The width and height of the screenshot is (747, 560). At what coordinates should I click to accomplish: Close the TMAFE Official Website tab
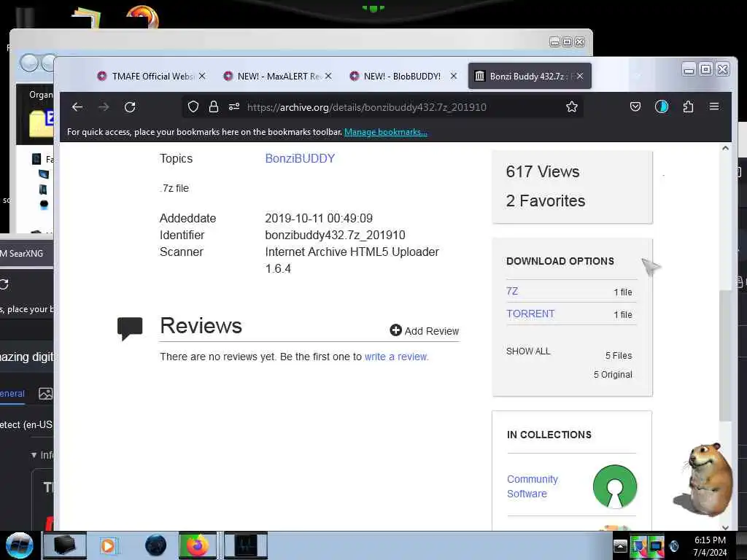tap(202, 76)
